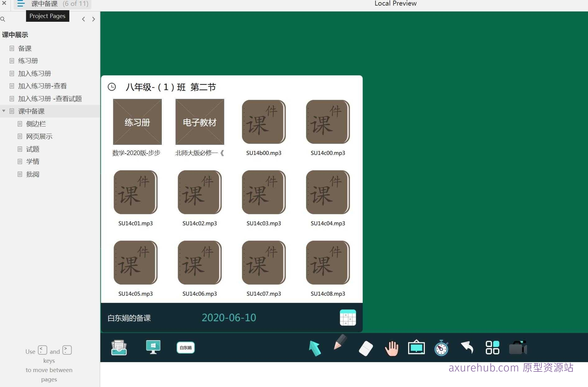Screen dimensions: 588x387
Task: Click the undo back arrow icon
Action: 467,348
